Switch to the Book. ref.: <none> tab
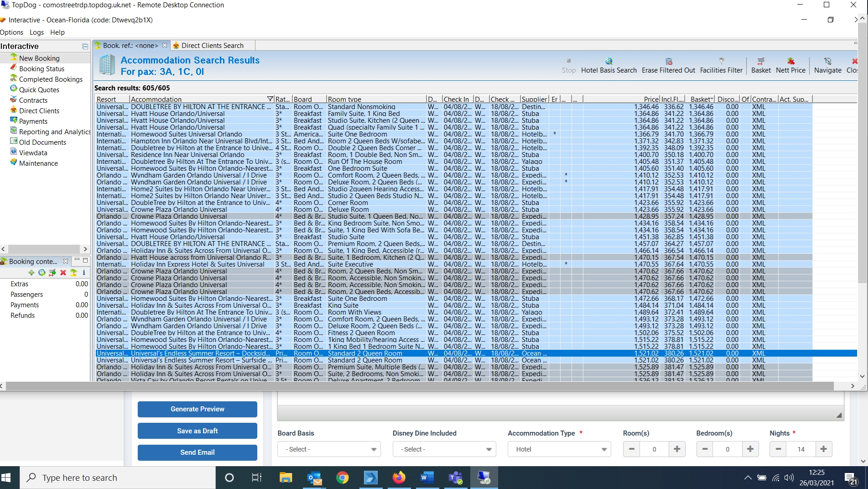 tap(130, 45)
